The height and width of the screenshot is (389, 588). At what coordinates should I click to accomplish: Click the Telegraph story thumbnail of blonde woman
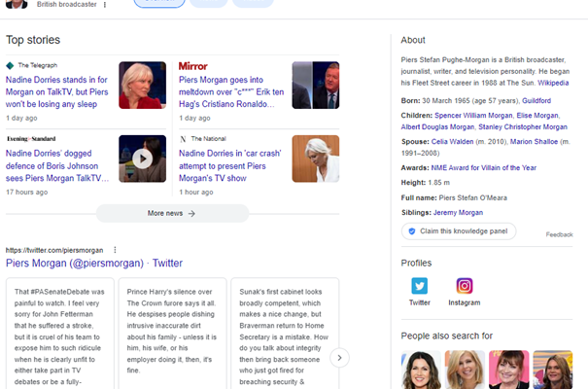pyautogui.click(x=143, y=86)
